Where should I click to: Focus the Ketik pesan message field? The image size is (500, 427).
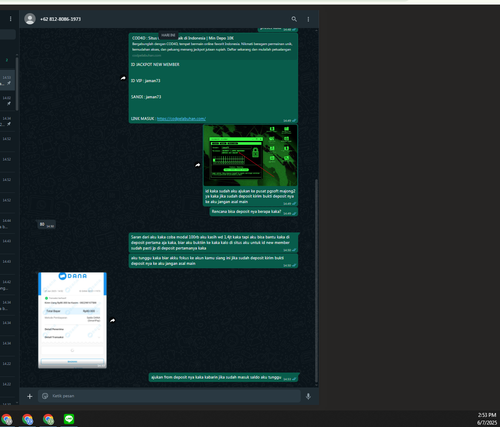click(169, 396)
